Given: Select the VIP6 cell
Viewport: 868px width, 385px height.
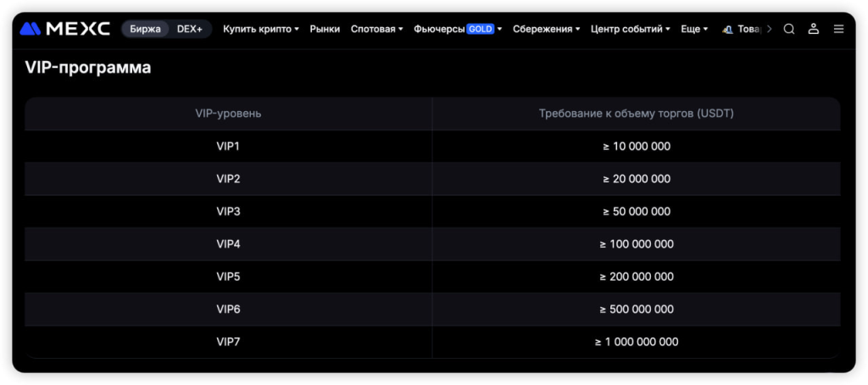Looking at the screenshot, I should point(228,310).
